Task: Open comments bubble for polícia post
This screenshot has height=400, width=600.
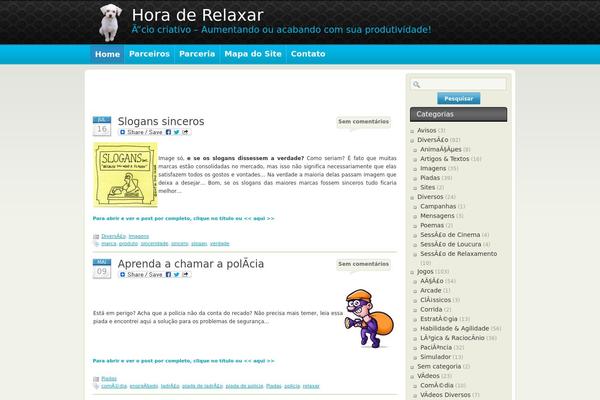Action: tap(364, 264)
